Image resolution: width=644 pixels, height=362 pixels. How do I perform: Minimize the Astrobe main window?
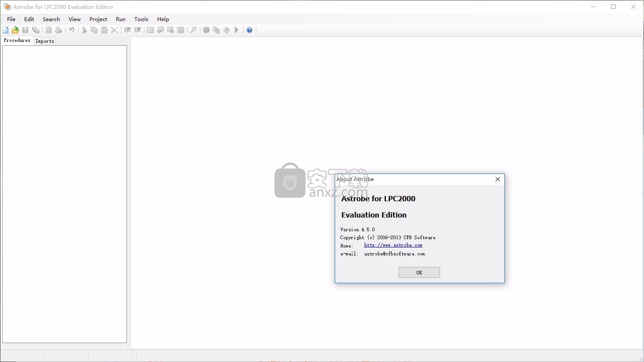coord(593,7)
